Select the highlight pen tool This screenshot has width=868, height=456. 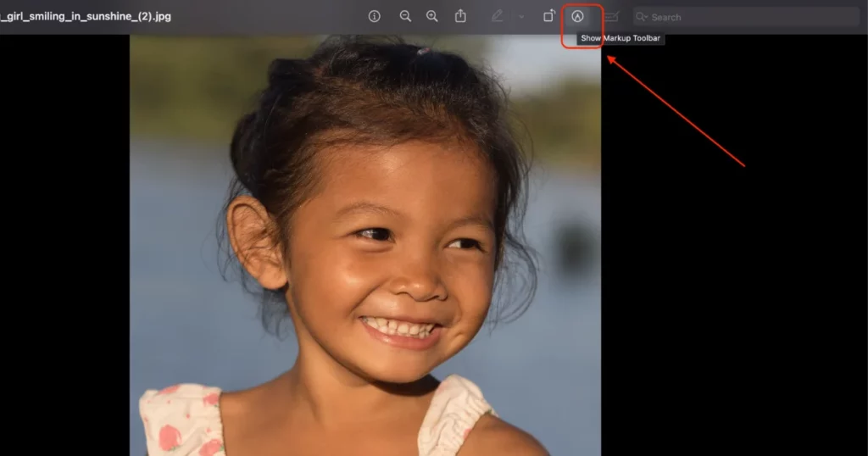[x=497, y=17]
